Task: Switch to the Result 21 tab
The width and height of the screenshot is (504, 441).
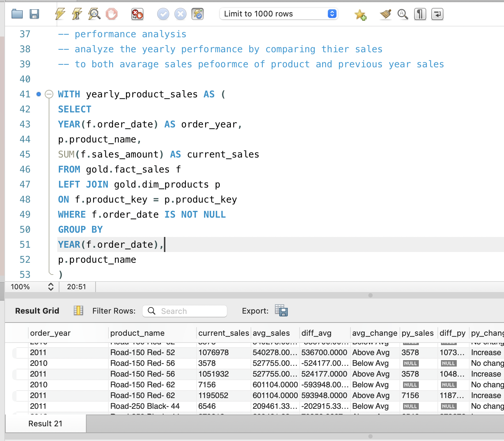Action: pos(45,423)
